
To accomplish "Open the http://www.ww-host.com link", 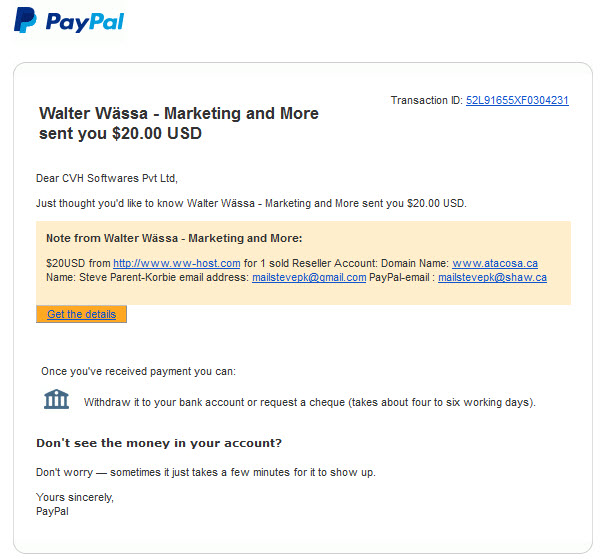I will (176, 264).
